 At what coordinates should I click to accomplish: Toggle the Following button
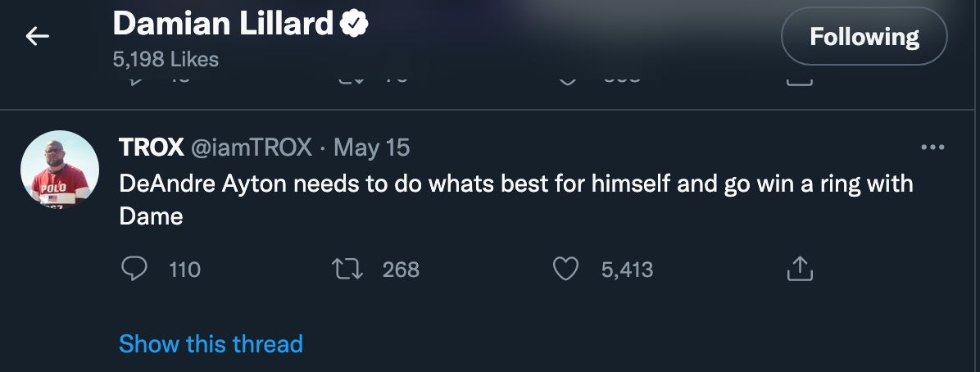(864, 37)
